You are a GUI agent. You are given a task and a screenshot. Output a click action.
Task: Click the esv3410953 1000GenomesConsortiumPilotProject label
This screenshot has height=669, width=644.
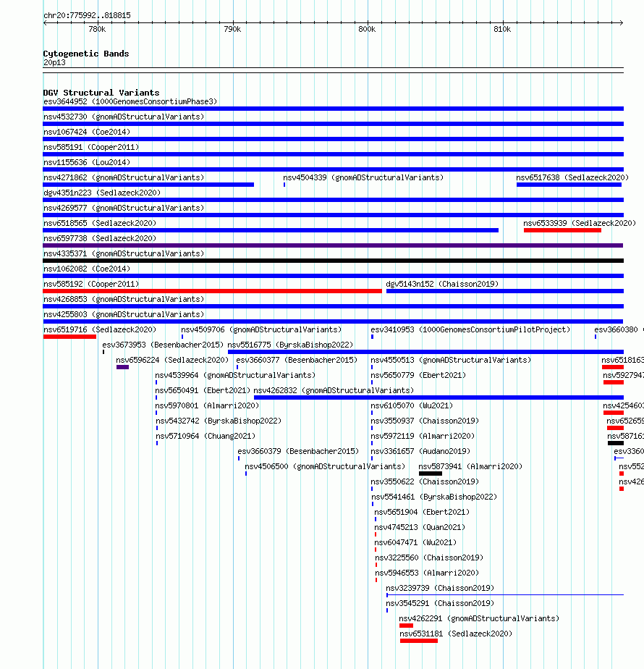tap(470, 330)
